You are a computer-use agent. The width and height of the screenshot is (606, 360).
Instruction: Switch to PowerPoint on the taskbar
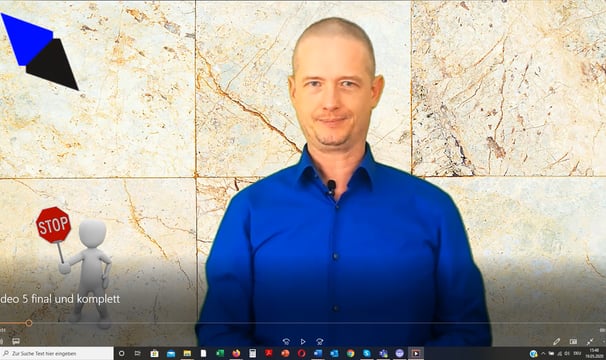pos(285,353)
